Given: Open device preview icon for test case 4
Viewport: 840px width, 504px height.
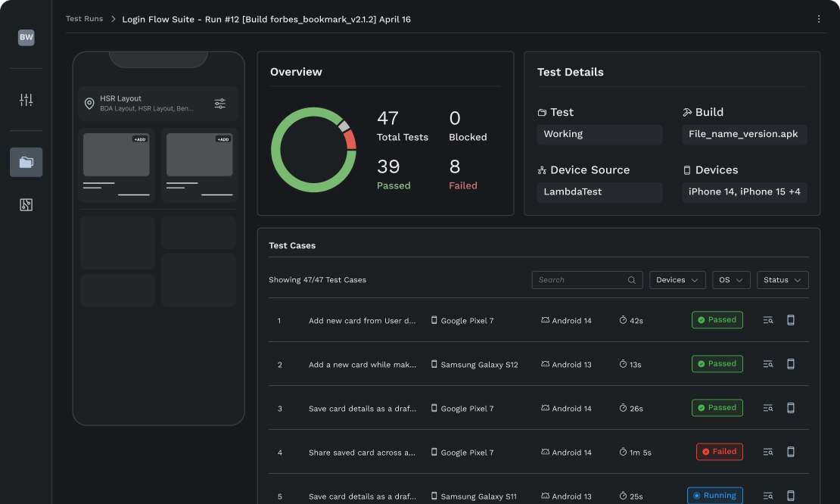Looking at the screenshot, I should [791, 452].
